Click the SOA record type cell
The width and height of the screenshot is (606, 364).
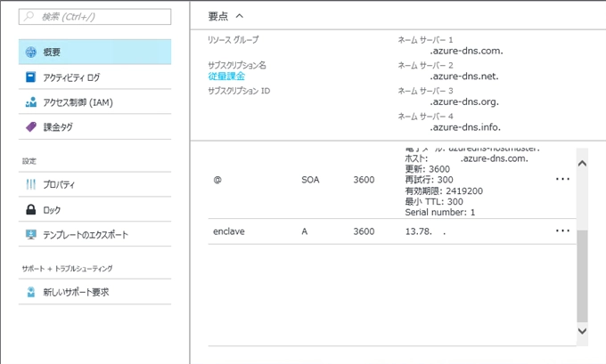[x=310, y=180]
